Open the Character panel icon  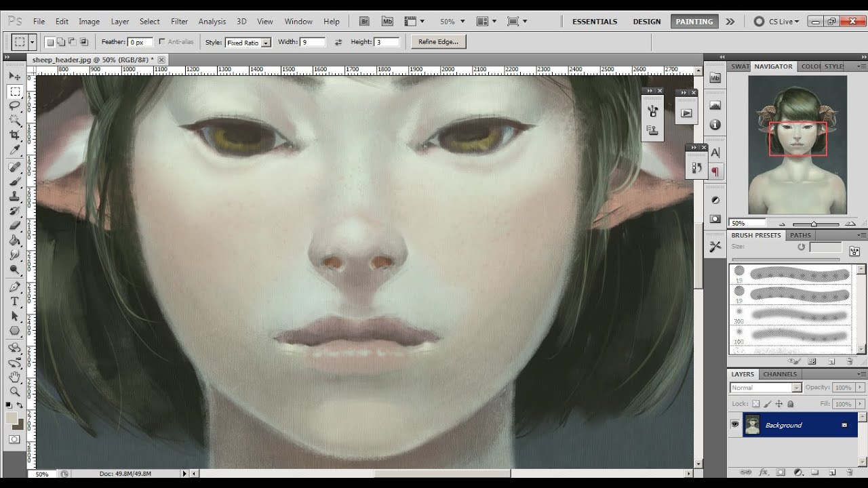click(x=715, y=152)
